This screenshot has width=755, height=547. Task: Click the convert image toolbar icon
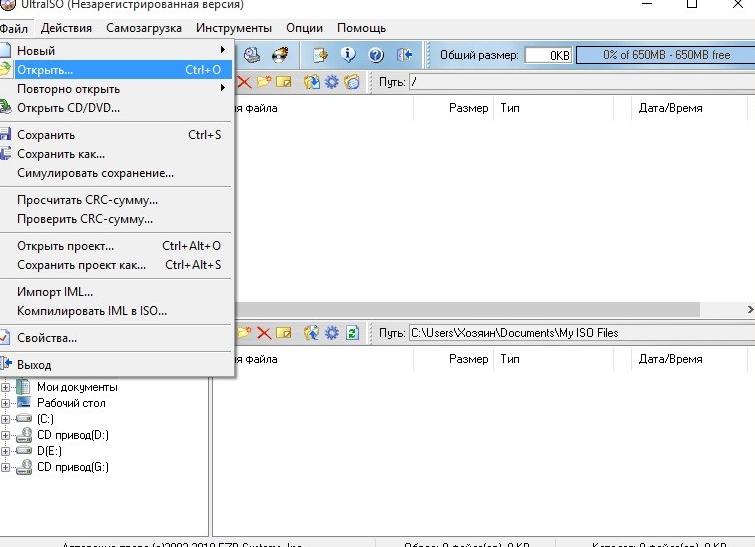(320, 55)
